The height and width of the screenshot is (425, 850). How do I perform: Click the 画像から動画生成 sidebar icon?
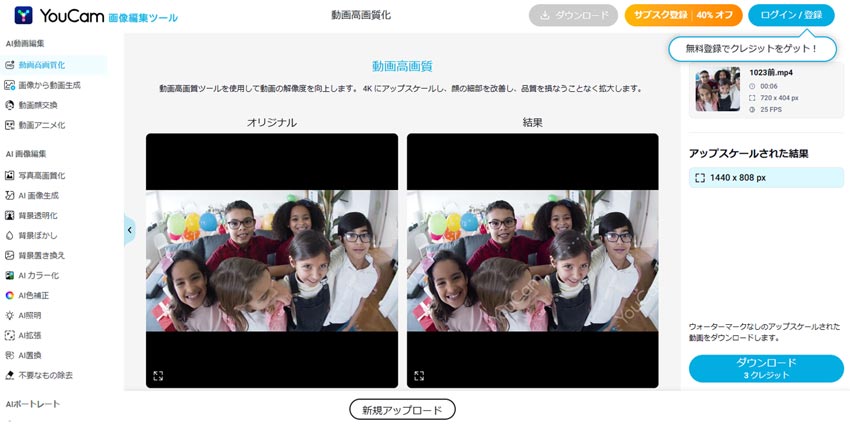tap(9, 85)
